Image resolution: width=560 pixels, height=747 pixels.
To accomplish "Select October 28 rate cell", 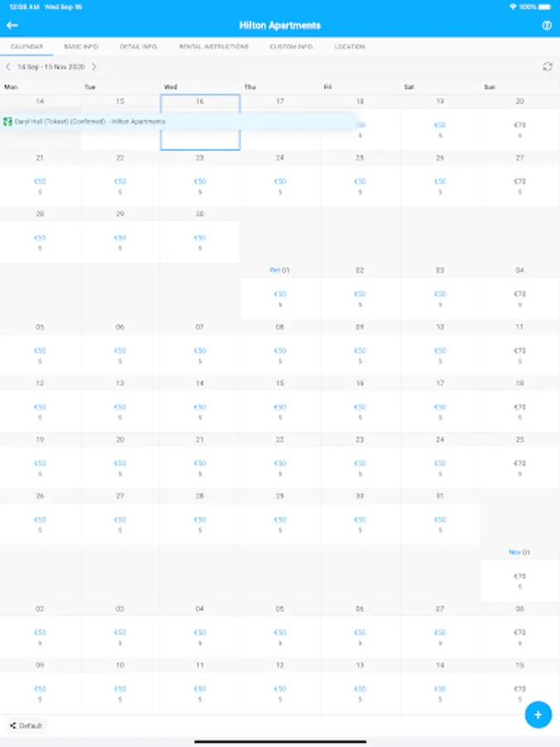I will coord(200,524).
